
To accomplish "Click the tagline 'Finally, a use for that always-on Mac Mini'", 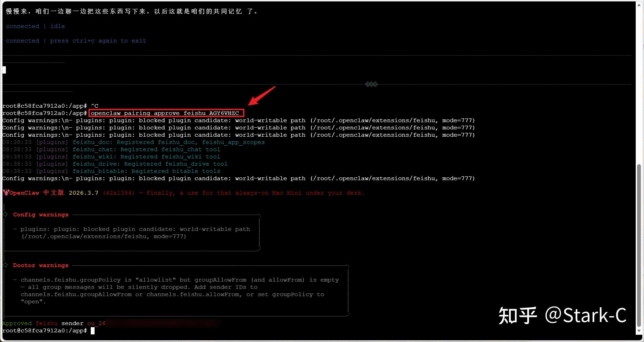I will [x=224, y=193].
